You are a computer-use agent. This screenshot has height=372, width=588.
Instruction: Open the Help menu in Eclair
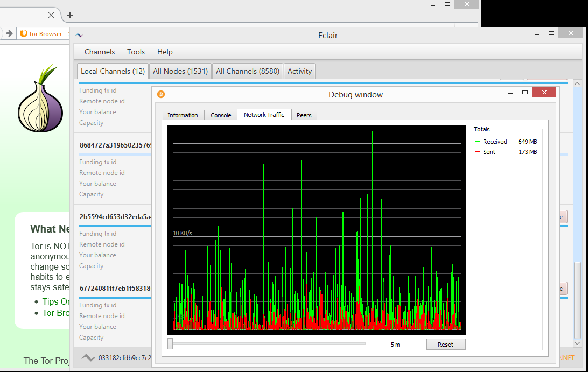(165, 52)
